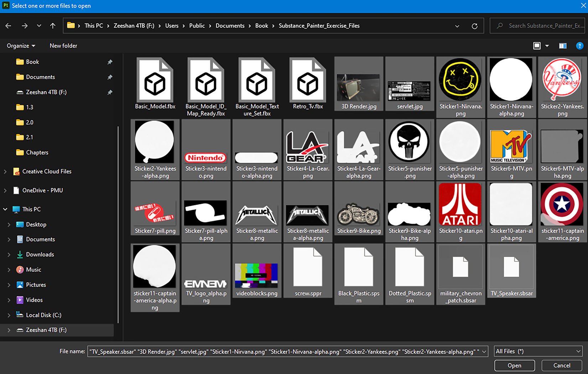Screen dimensions: 588x374
Task: Open the Help question mark
Action: click(580, 46)
